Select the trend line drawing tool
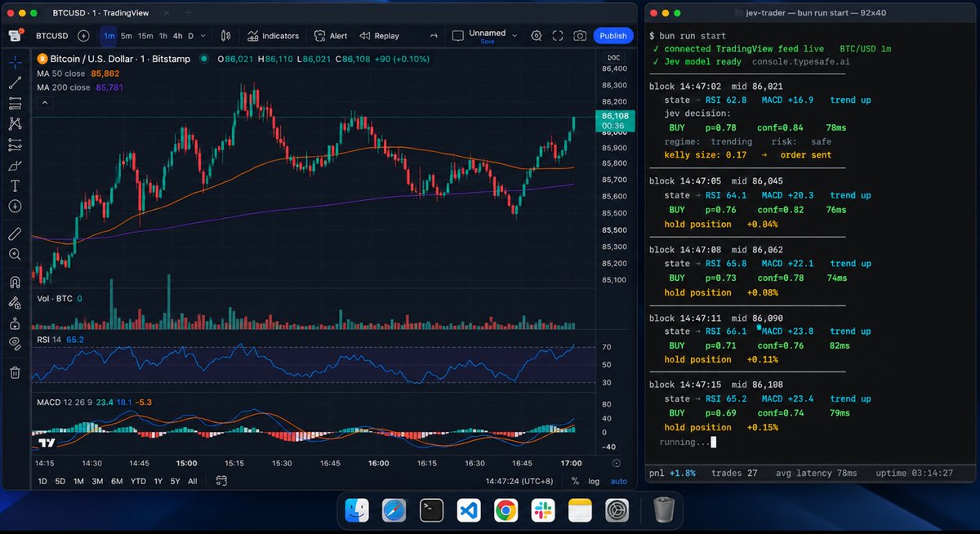Viewport: 980px width, 534px height. point(15,82)
